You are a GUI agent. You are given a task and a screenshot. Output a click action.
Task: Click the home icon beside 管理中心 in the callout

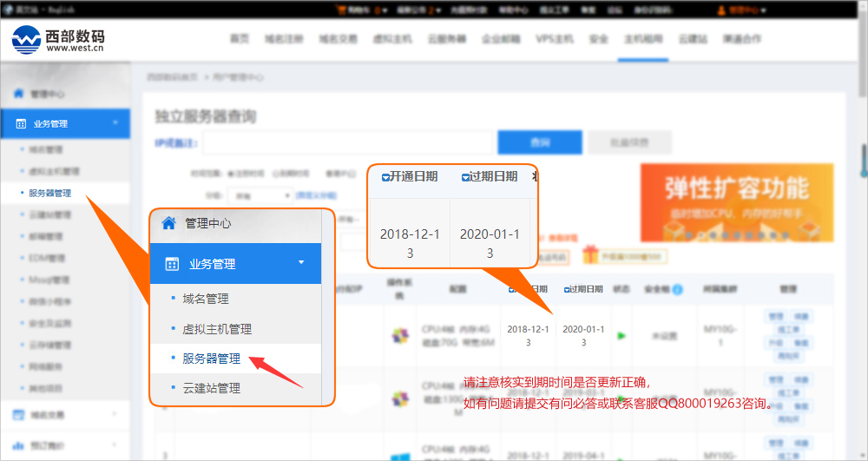click(x=168, y=223)
